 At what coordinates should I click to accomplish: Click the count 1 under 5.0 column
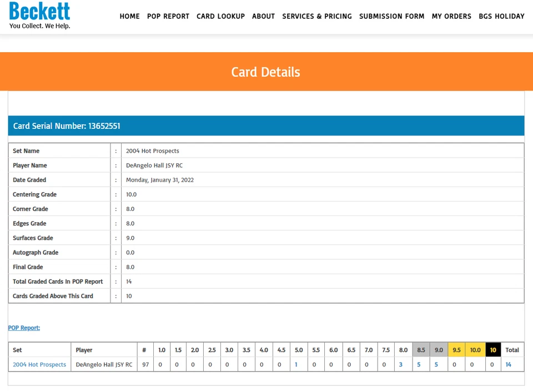pyautogui.click(x=296, y=364)
